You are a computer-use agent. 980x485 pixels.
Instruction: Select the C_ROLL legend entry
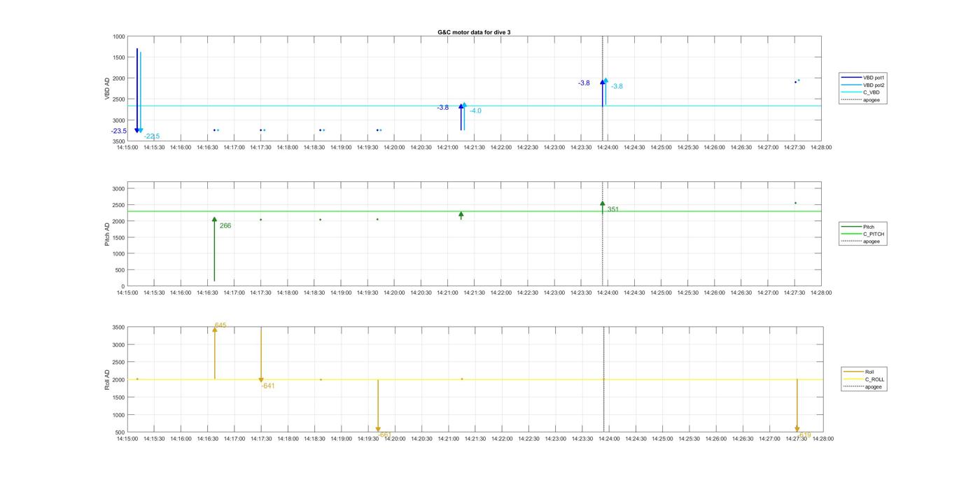864,379
